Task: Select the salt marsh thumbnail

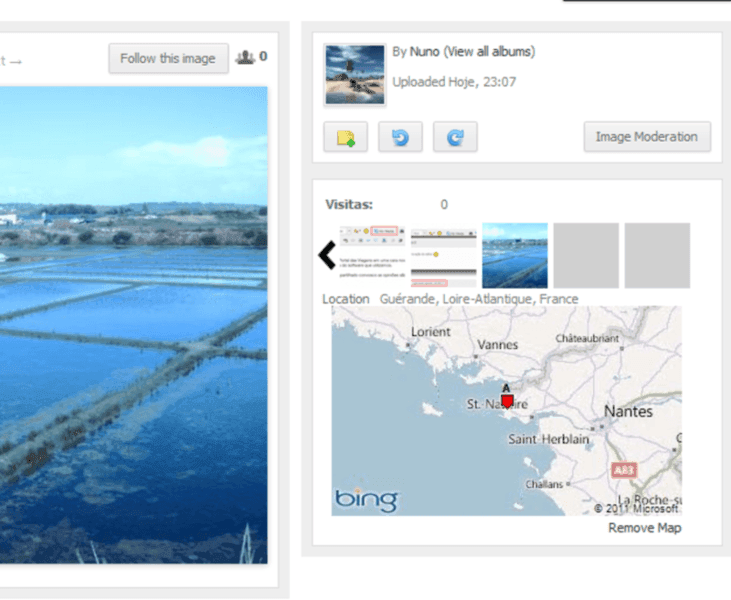Action: (515, 255)
